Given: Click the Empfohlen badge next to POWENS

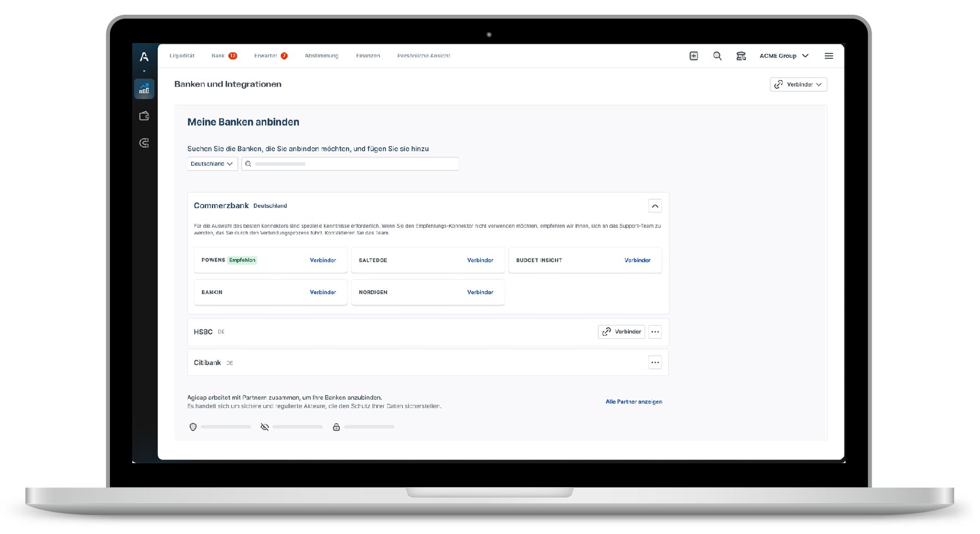Looking at the screenshot, I should tap(242, 260).
